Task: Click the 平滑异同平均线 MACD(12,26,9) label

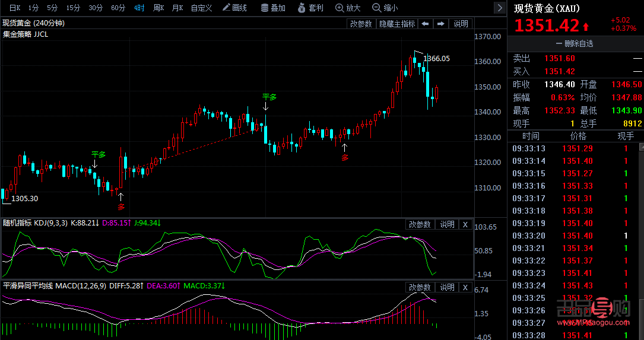Action: tap(55, 286)
